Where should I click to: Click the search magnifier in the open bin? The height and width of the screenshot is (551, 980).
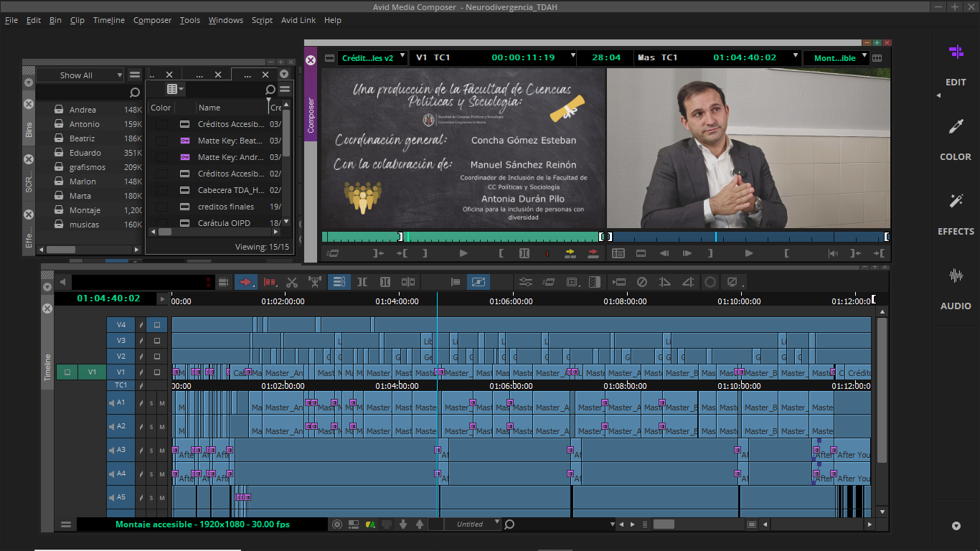[270, 90]
